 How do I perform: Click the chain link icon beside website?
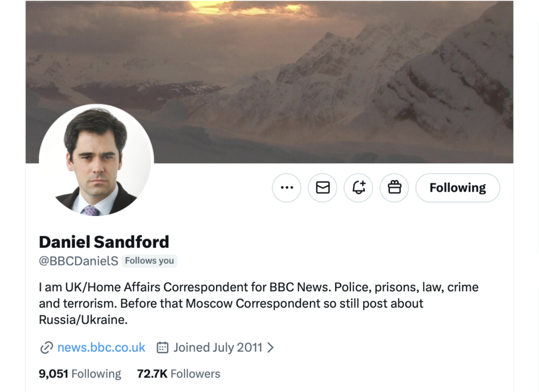tap(46, 348)
